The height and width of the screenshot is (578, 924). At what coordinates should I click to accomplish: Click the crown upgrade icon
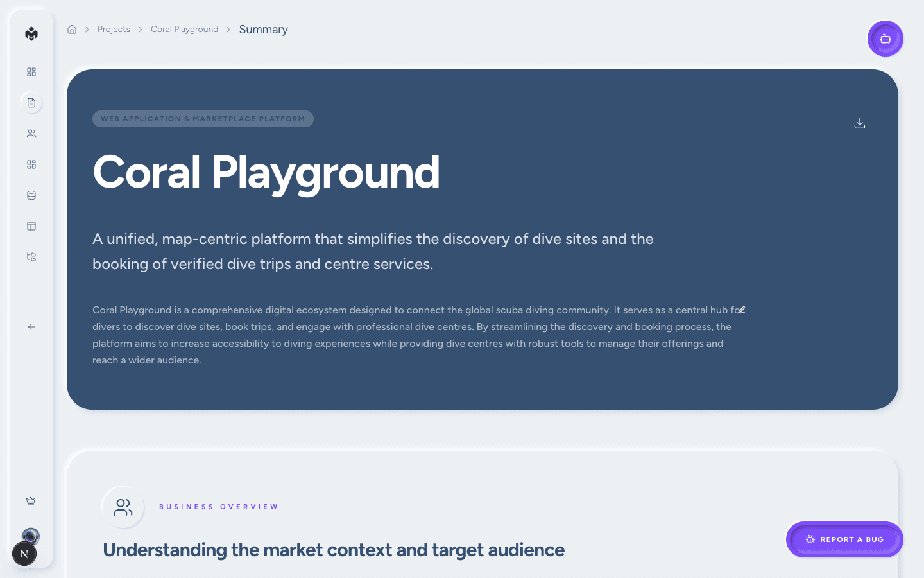[31, 501]
